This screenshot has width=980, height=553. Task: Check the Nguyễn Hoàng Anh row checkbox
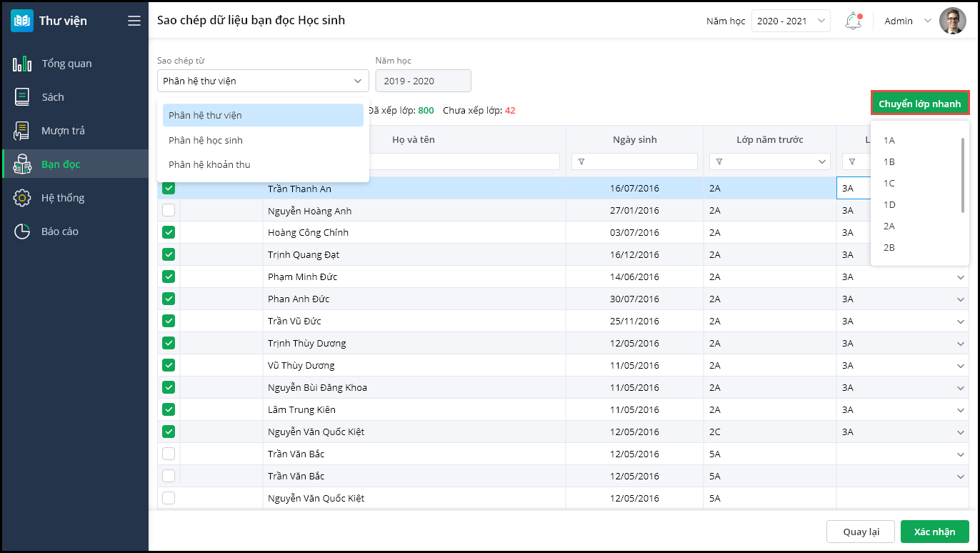(169, 211)
